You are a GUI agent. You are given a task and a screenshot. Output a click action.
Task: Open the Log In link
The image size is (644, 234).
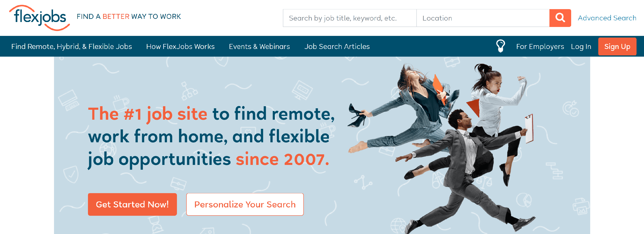coord(581,47)
